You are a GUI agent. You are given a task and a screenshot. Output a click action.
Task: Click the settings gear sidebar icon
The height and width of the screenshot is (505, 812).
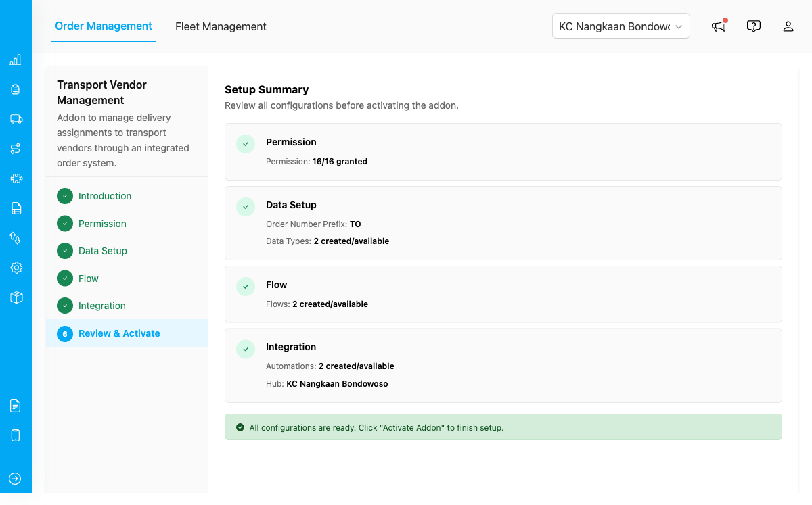[16, 268]
